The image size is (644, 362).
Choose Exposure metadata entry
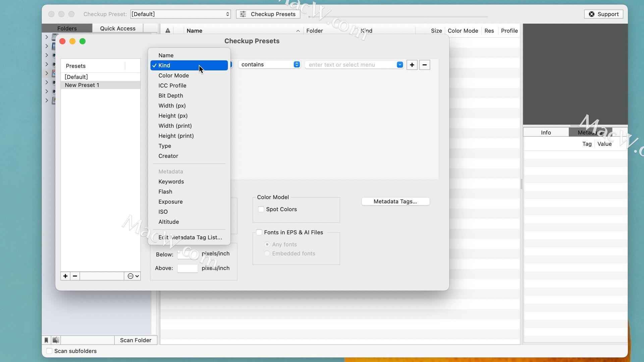click(189, 201)
